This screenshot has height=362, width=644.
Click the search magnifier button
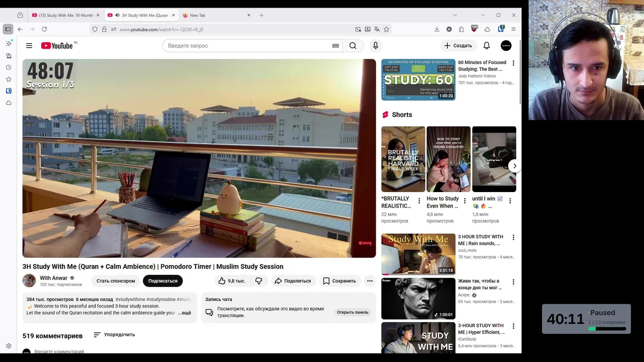pos(353,46)
